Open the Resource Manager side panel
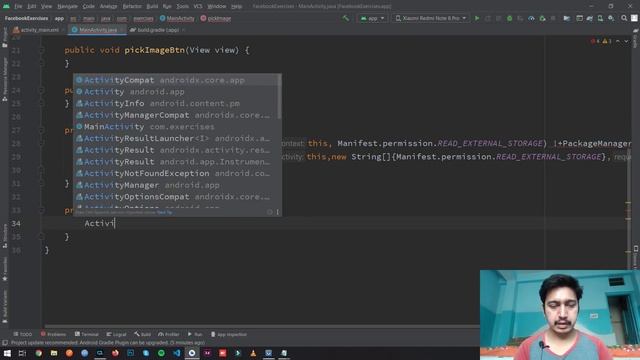The height and width of the screenshot is (360, 640). pyautogui.click(x=4, y=79)
